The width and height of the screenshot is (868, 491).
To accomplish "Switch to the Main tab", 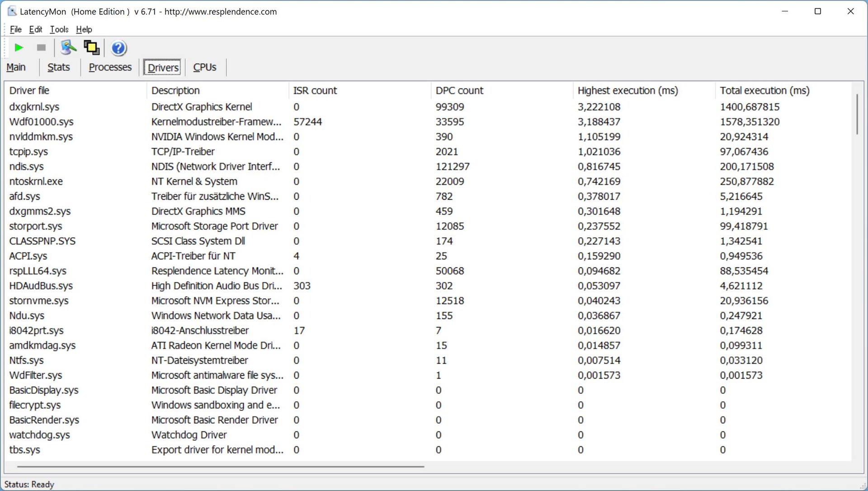I will coord(16,67).
